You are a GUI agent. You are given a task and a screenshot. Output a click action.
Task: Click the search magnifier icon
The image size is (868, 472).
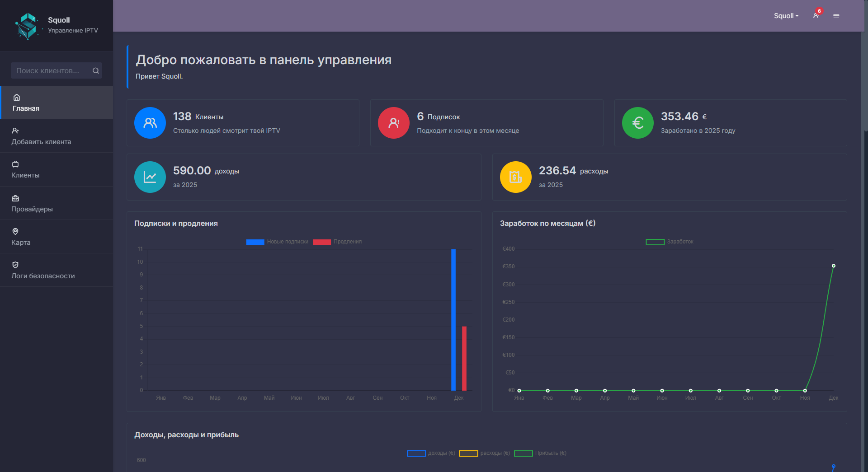(x=96, y=71)
